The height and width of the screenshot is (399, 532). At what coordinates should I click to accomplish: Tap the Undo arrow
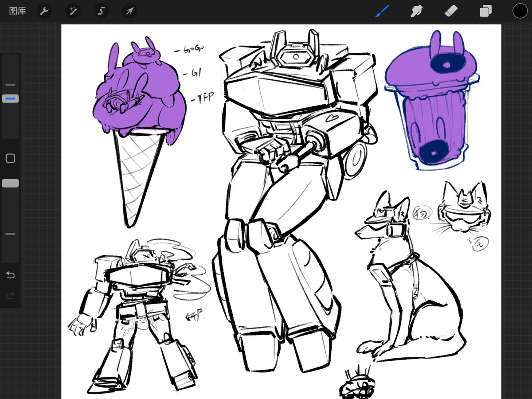coord(10,275)
